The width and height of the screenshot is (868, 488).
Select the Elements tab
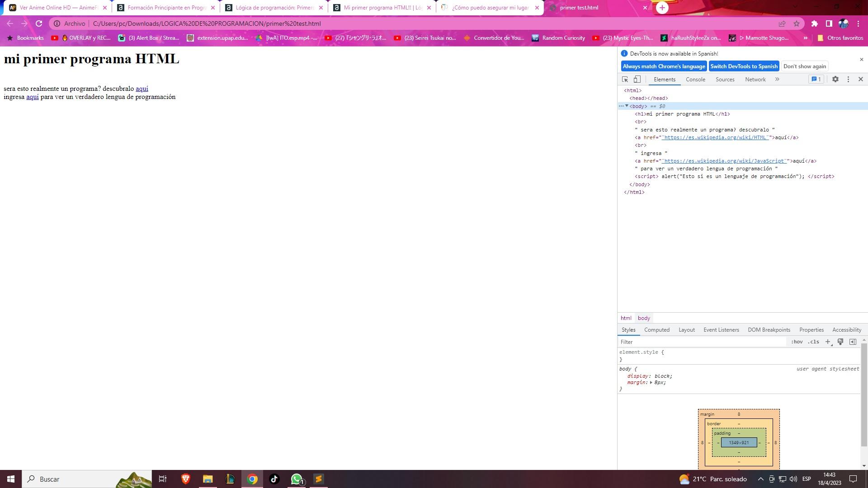pos(664,80)
